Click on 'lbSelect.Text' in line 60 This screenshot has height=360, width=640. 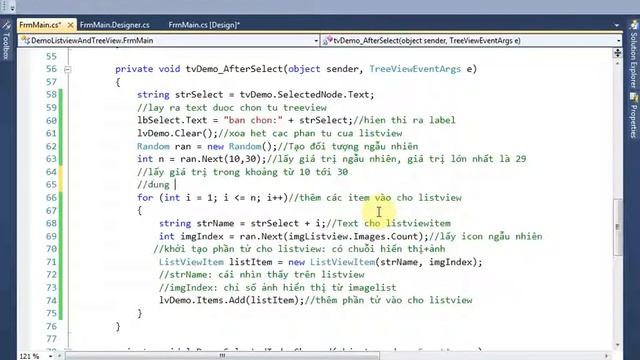coord(172,120)
